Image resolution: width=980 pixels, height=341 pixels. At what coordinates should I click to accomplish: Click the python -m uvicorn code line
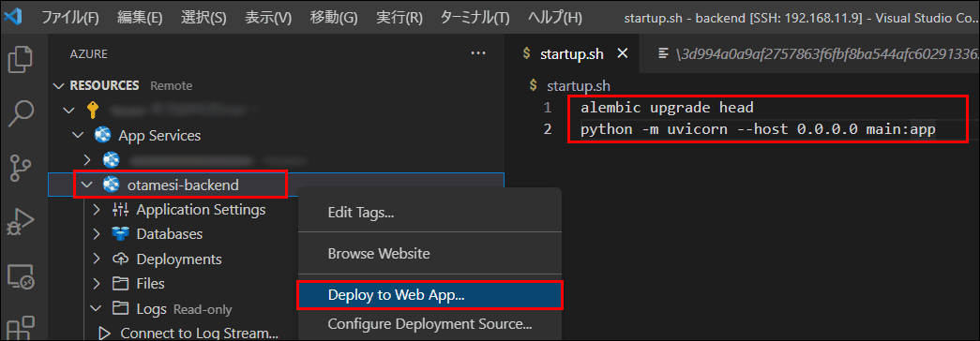coord(758,130)
